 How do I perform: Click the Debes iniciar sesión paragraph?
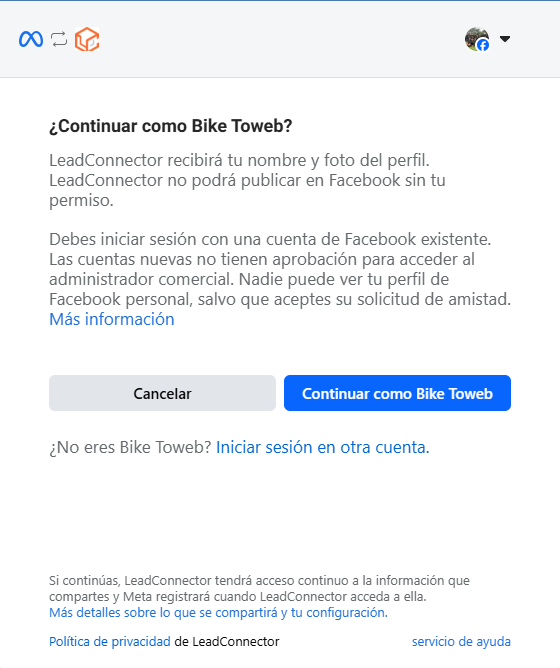click(280, 269)
